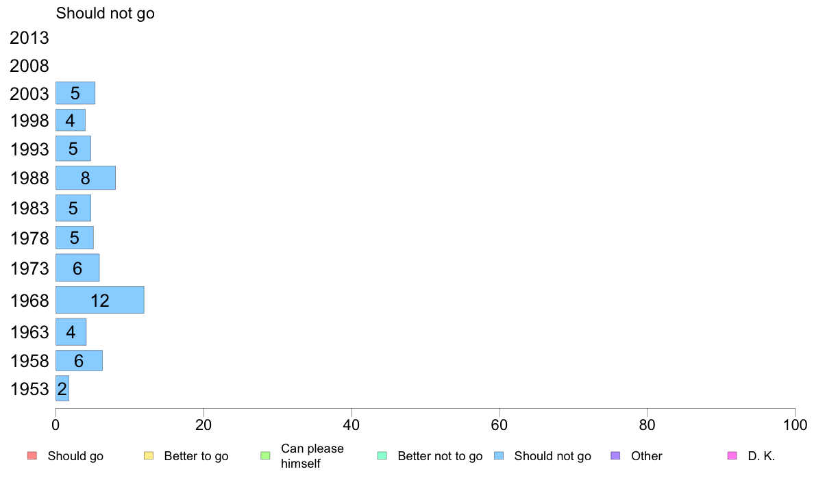Select the 1988 bar showing 8
The height and width of the screenshot is (504, 814).
(x=86, y=178)
